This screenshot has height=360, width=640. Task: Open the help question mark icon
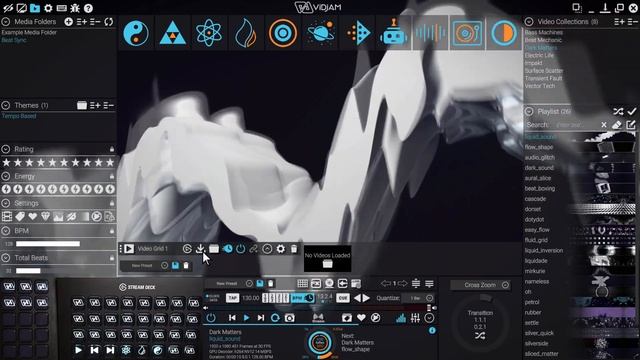click(x=88, y=8)
